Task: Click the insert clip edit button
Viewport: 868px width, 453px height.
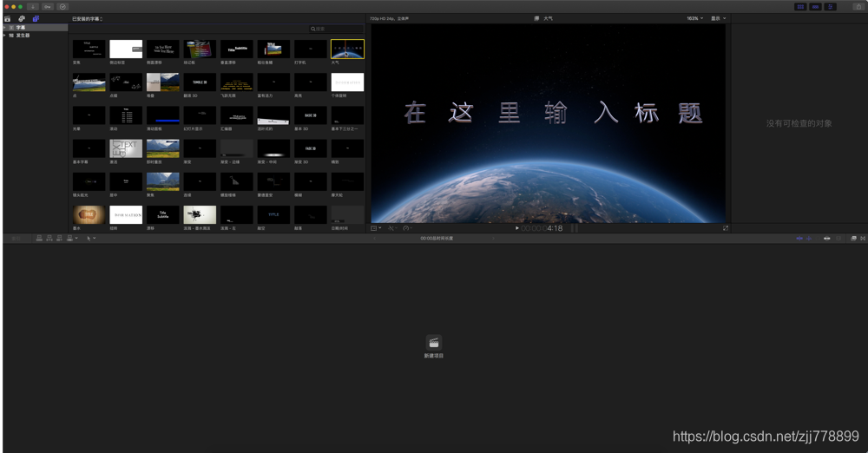Action: pyautogui.click(x=49, y=238)
